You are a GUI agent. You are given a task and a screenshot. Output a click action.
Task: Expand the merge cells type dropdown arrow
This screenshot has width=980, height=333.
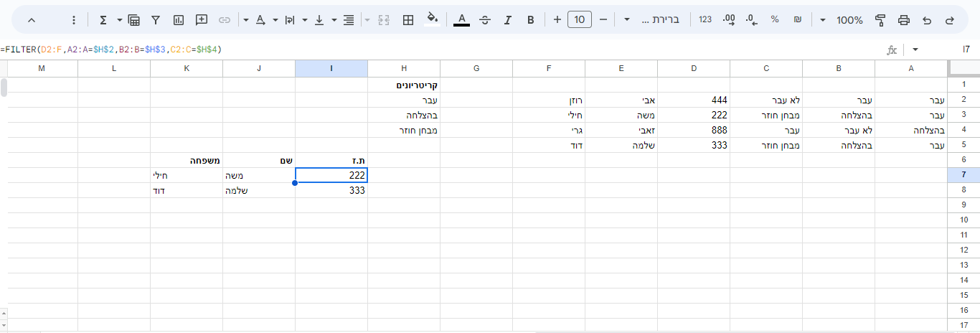tap(367, 20)
